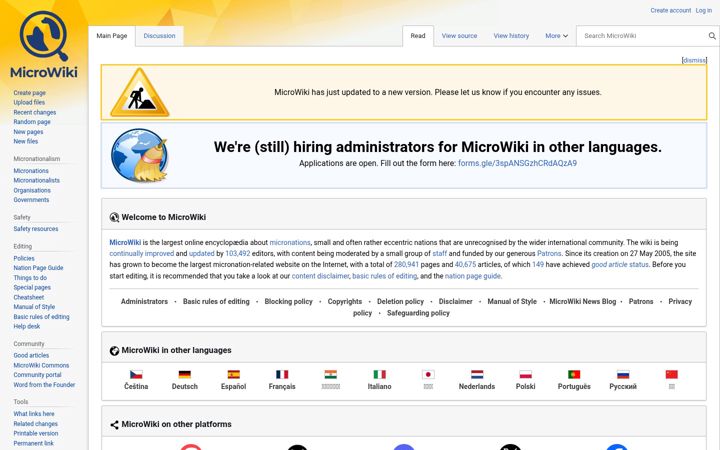Click the Indian flag icon
Image resolution: width=720 pixels, height=450 pixels.
331,374
